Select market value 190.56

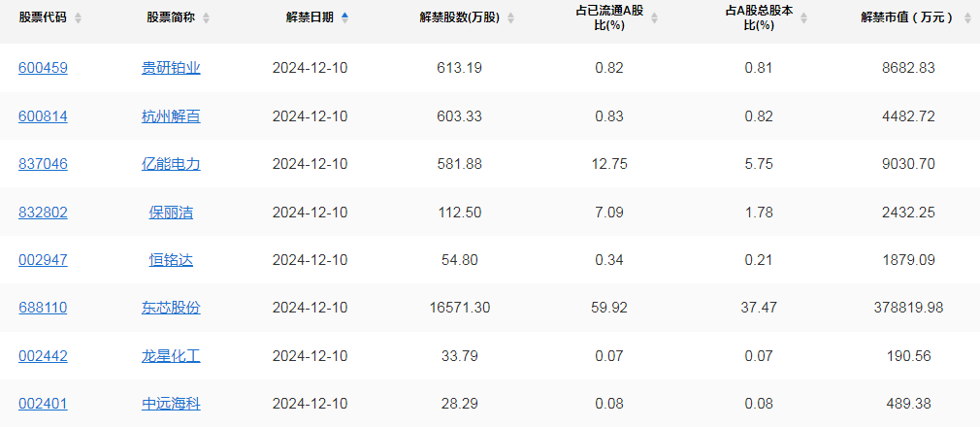coord(908,356)
